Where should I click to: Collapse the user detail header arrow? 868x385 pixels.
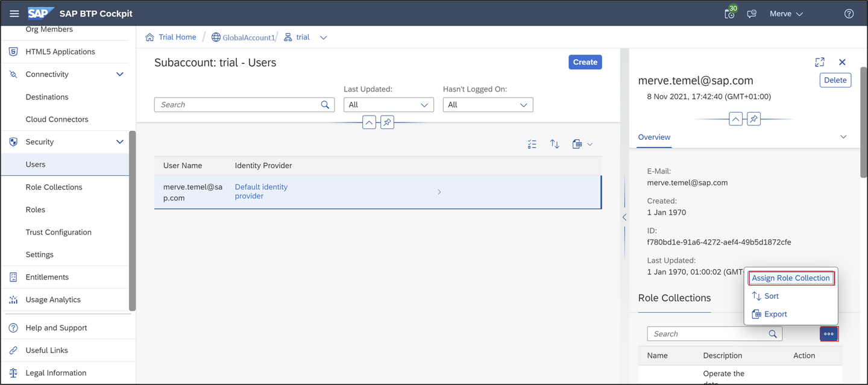click(x=735, y=119)
